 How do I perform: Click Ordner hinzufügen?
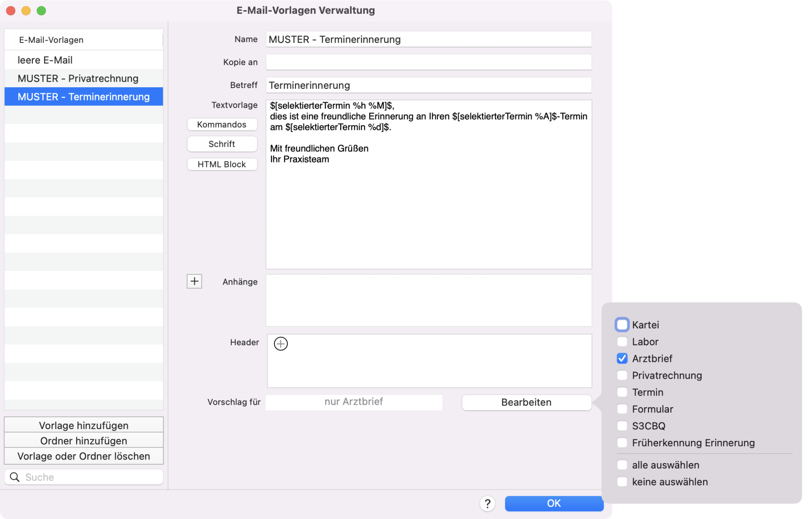click(84, 440)
